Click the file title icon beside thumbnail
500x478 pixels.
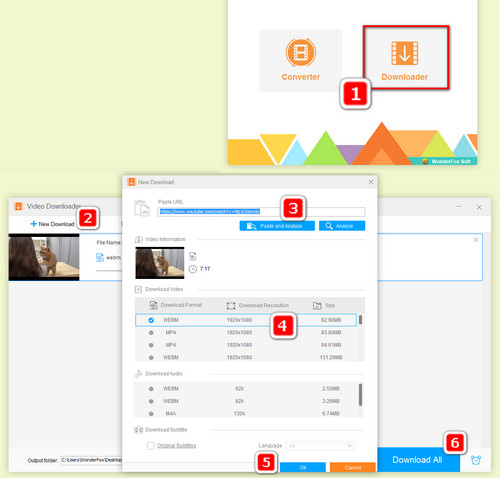[x=193, y=256]
